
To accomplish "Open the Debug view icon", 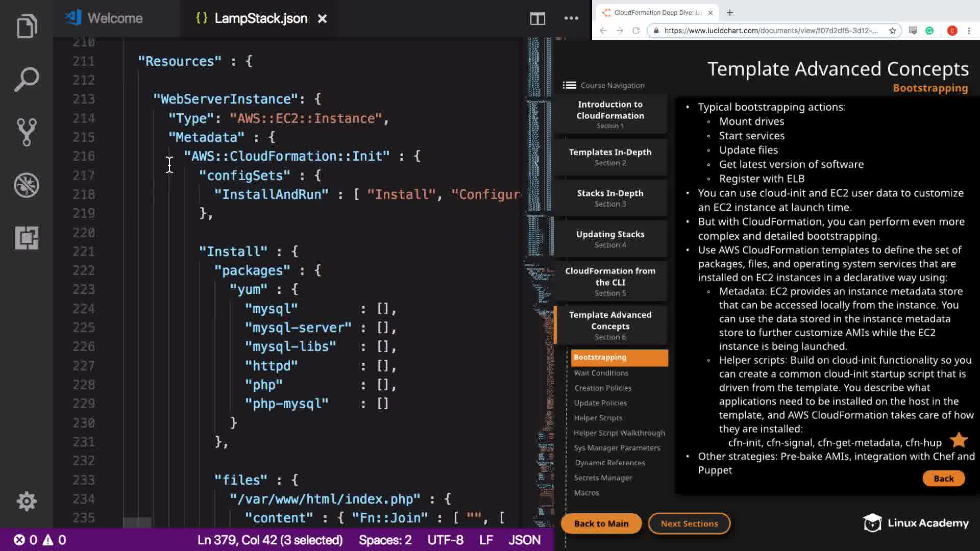I will tap(27, 185).
